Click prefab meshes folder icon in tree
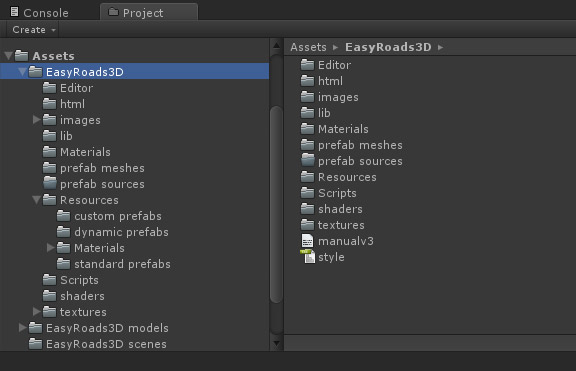 click(49, 168)
